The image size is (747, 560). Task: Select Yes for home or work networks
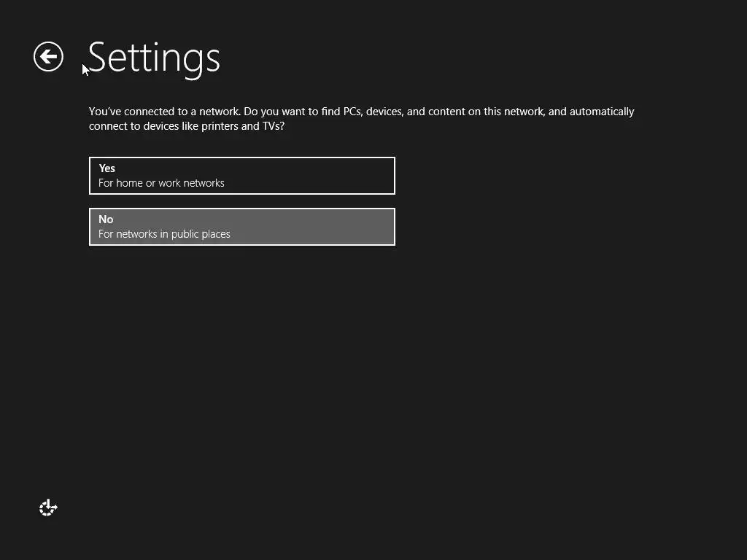pyautogui.click(x=241, y=176)
